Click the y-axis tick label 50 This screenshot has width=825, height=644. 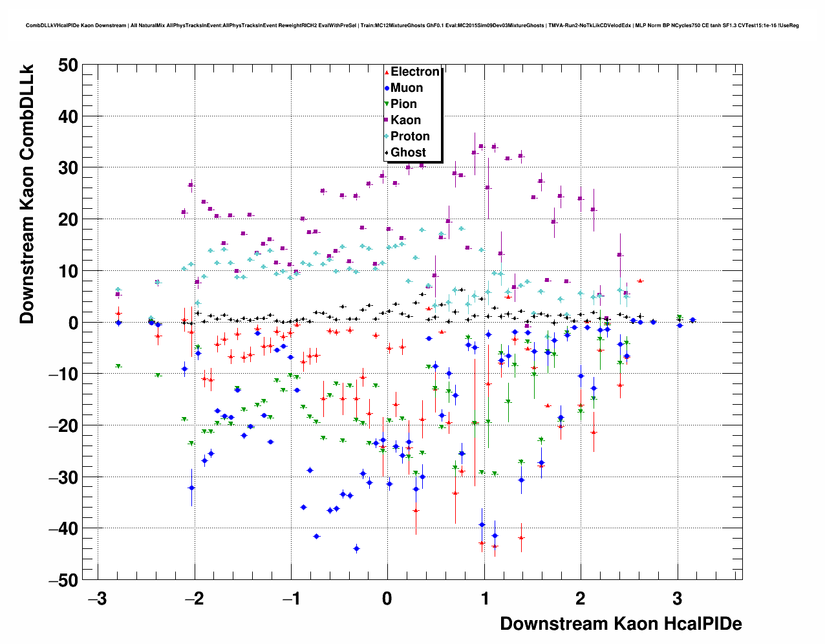pyautogui.click(x=68, y=65)
